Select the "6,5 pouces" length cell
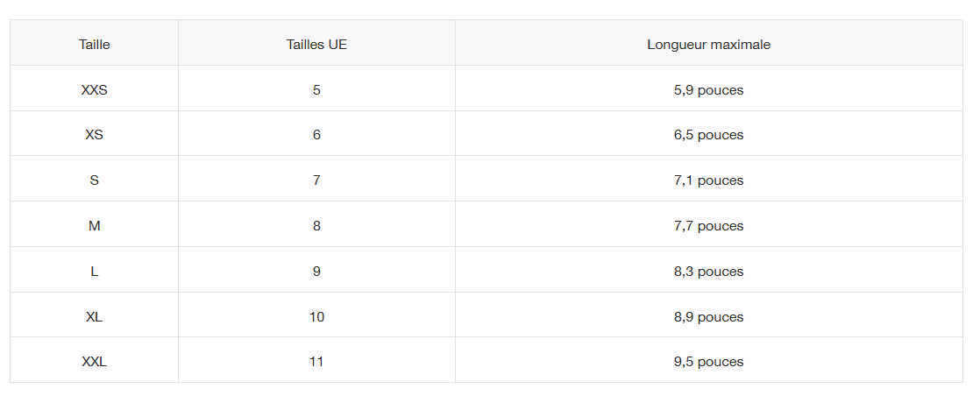The image size is (980, 403). tap(708, 135)
